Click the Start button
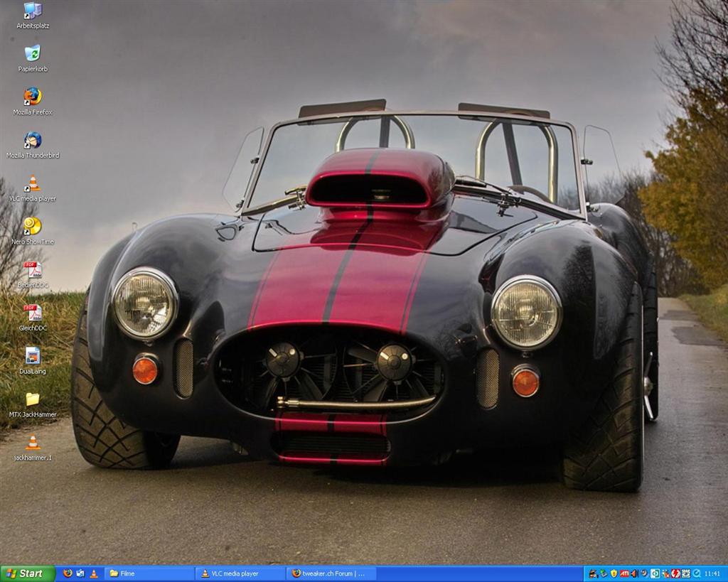728x582 pixels. point(27,573)
